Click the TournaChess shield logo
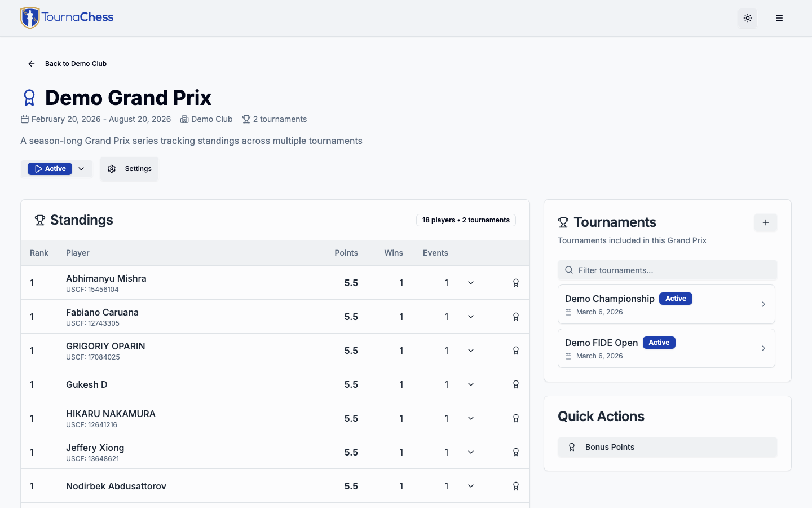Image resolution: width=812 pixels, height=508 pixels. pos(29,17)
